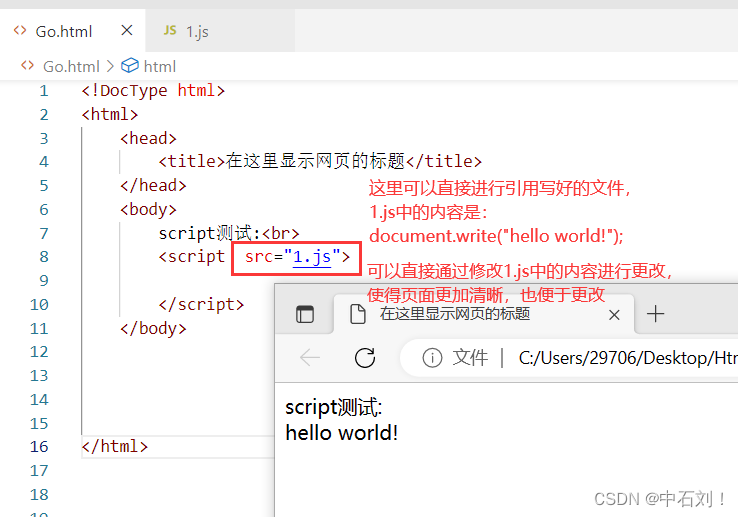Click the browser back arrow

coord(310,358)
